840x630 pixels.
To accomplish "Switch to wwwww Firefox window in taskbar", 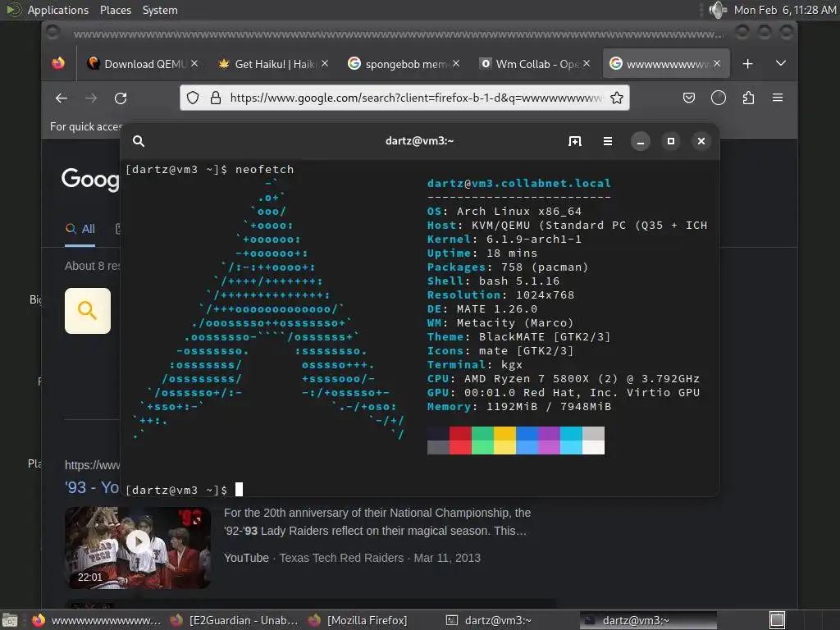I will point(97,620).
